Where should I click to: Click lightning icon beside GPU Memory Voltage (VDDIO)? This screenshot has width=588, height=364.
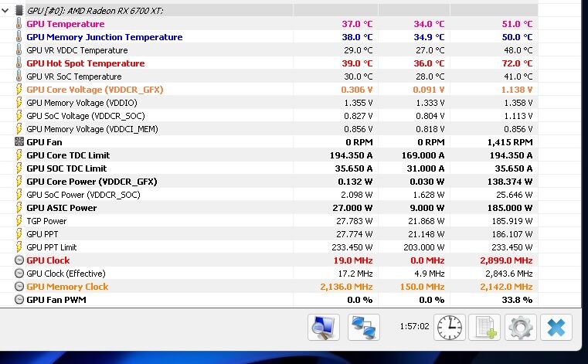pos(19,103)
